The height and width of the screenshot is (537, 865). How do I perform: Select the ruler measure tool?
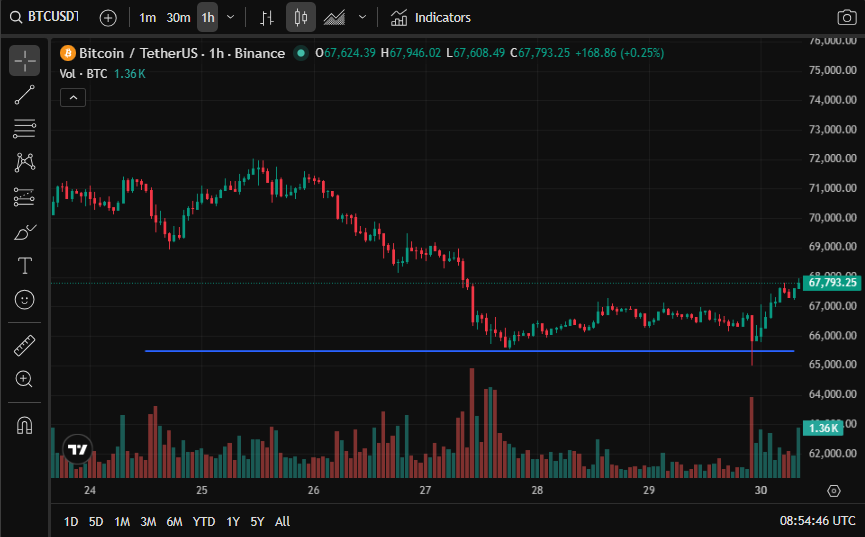[24, 345]
